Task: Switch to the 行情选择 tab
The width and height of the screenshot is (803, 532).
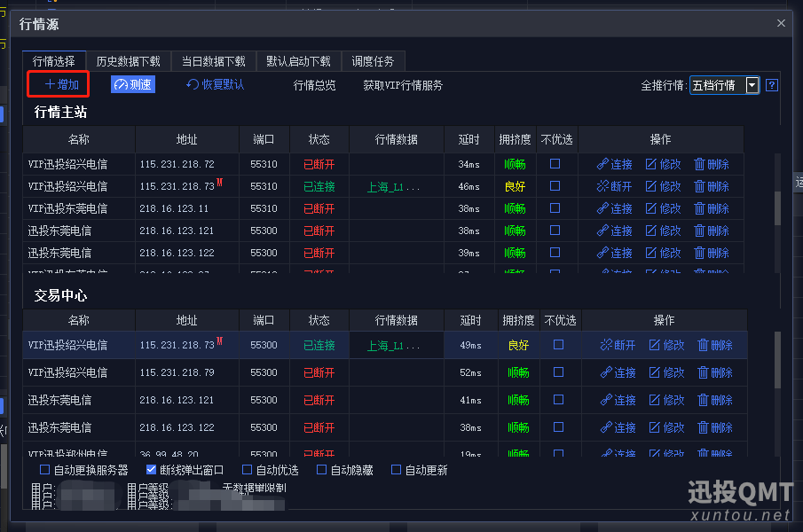Action: click(54, 61)
